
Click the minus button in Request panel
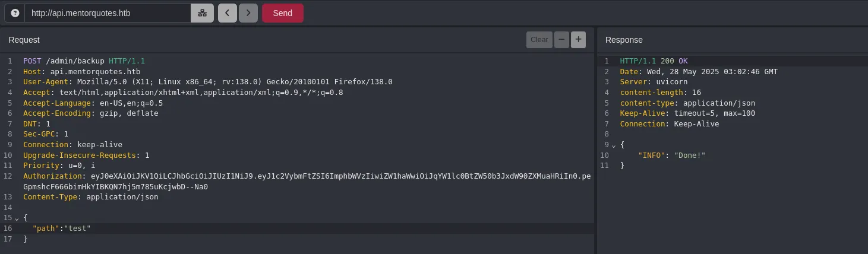(561, 40)
